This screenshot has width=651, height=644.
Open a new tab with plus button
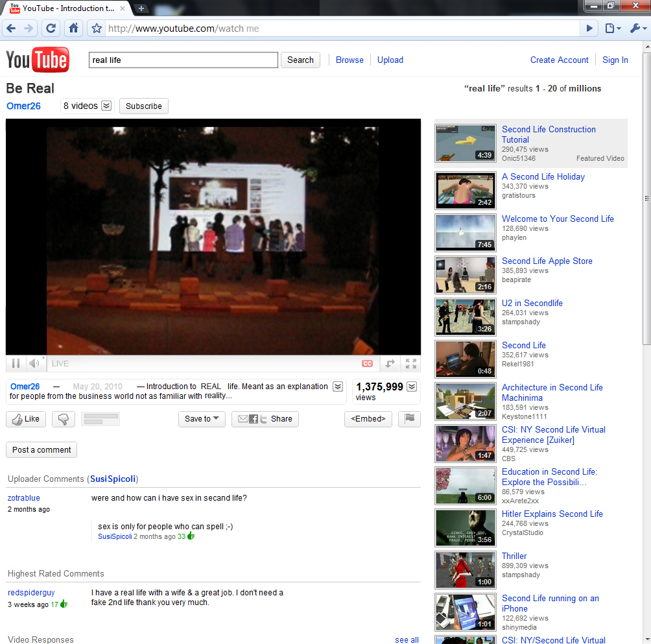pos(141,8)
